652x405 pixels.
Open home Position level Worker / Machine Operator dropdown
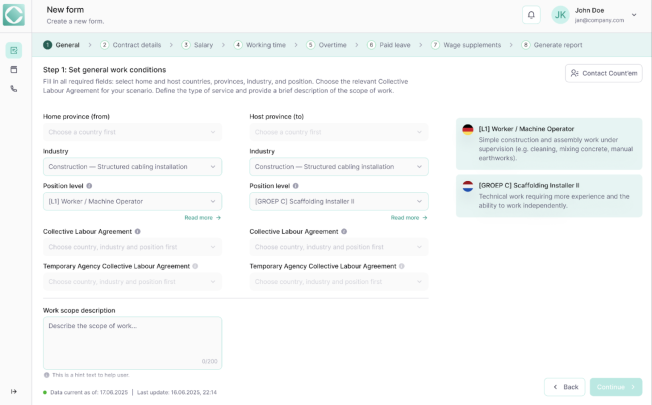(132, 201)
